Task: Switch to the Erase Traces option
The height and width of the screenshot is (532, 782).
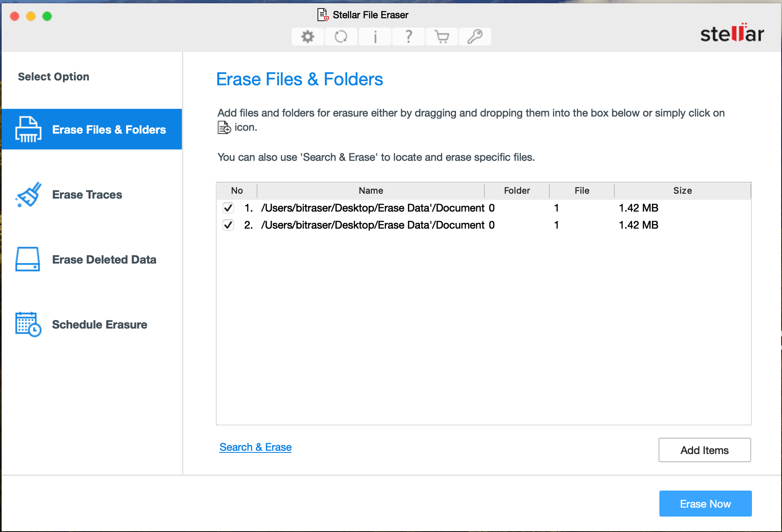Action: click(87, 195)
